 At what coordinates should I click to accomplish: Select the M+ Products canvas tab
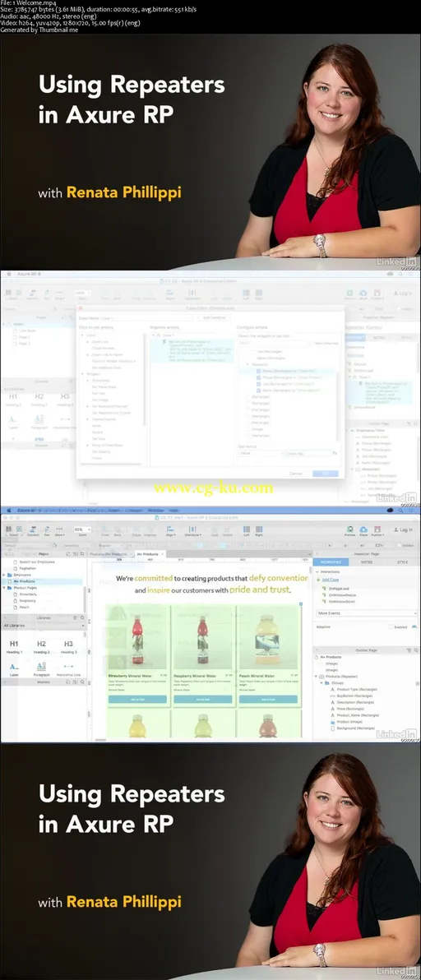pyautogui.click(x=148, y=554)
